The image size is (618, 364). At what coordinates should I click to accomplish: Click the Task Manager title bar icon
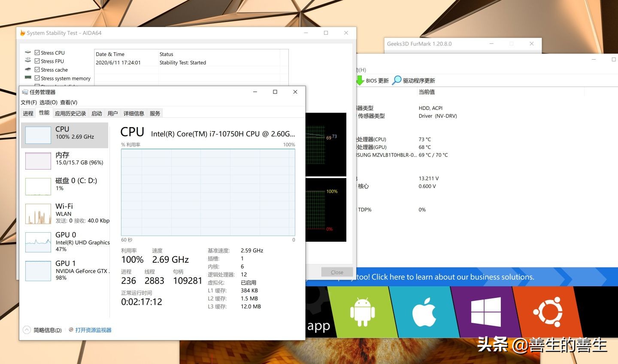click(25, 92)
